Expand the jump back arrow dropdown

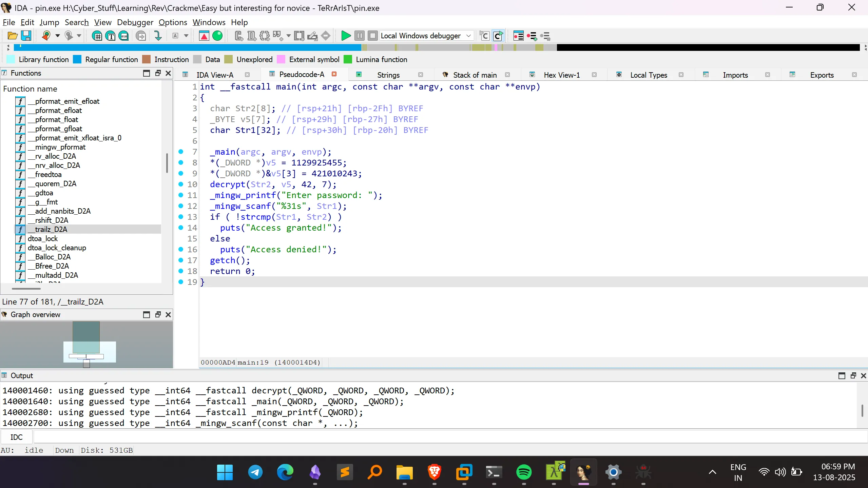pyautogui.click(x=58, y=36)
